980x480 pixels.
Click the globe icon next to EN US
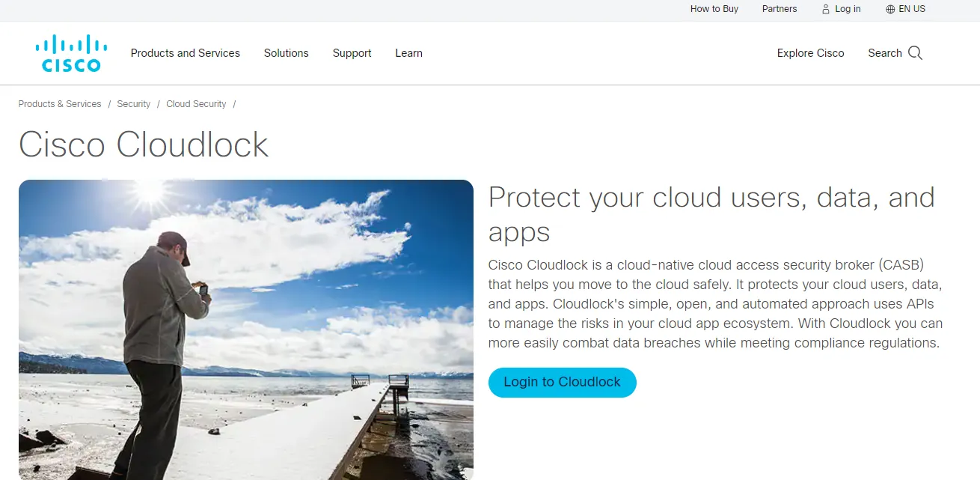890,9
